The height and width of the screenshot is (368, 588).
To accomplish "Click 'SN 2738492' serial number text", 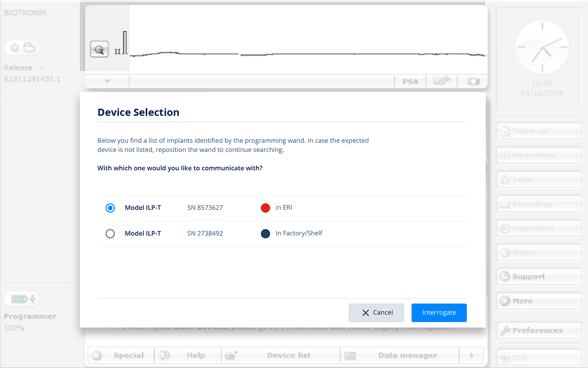I will (205, 233).
